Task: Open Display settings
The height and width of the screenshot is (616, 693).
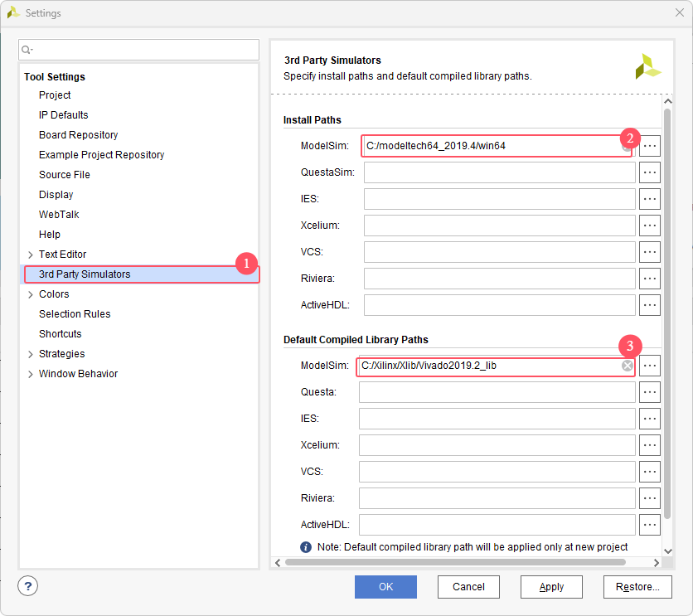Action: (x=56, y=195)
